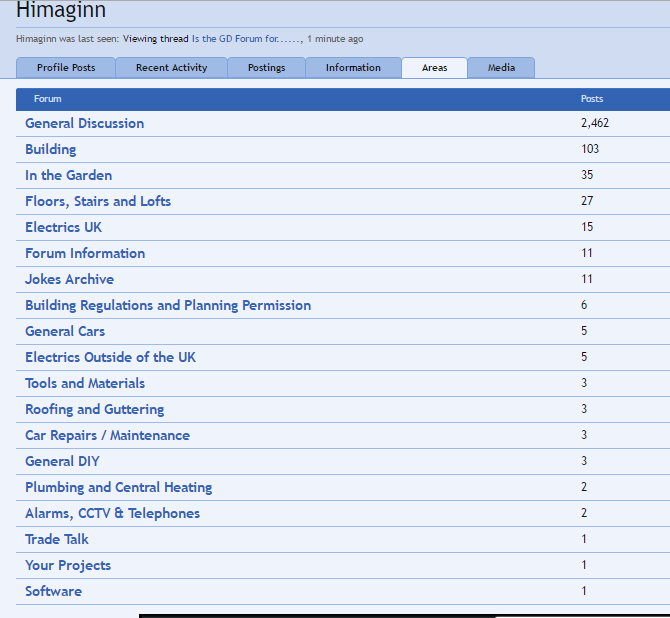Screen dimensions: 670x618
Task: Open the In the Garden forum
Action: click(68, 175)
